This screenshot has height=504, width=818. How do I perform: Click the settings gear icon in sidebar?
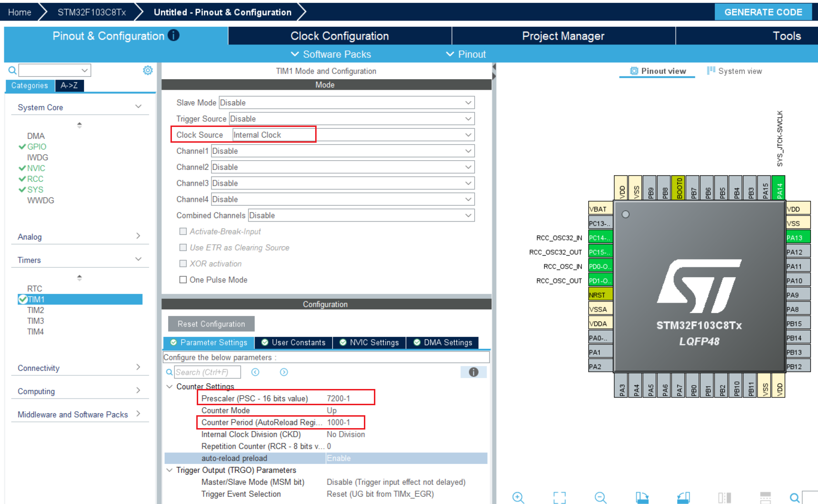point(148,71)
